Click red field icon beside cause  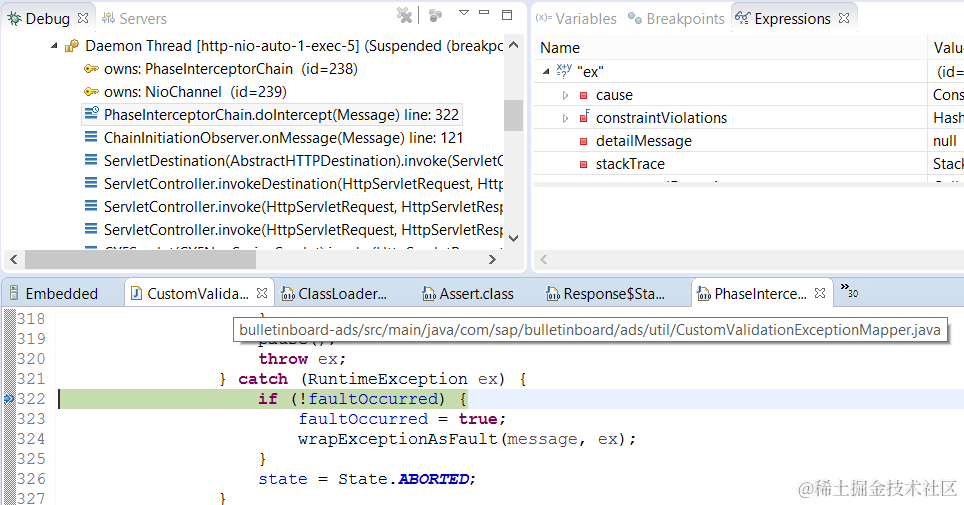pyautogui.click(x=583, y=95)
